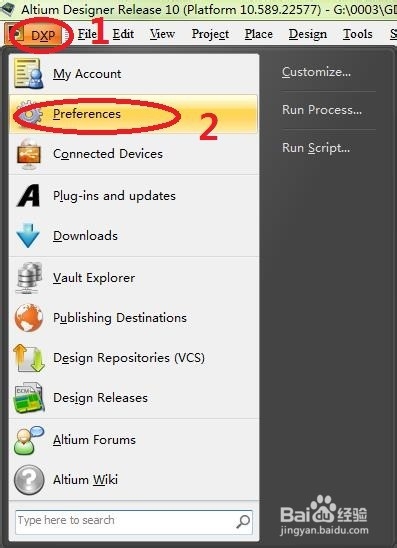
Task: Click the search magnifier icon
Action: [243, 521]
